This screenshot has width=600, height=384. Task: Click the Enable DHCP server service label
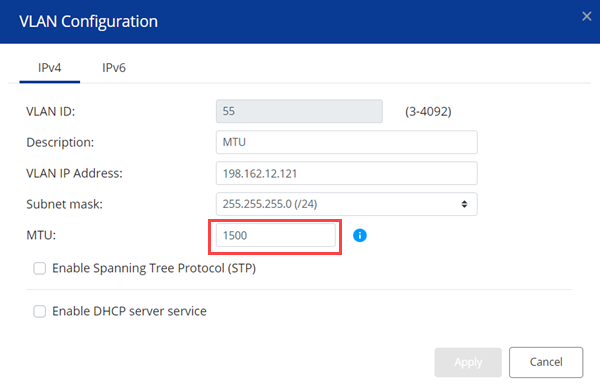[129, 311]
